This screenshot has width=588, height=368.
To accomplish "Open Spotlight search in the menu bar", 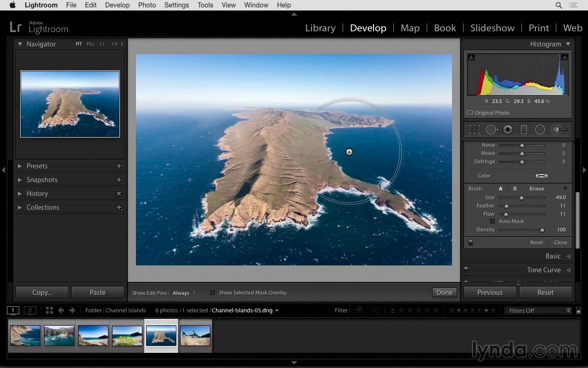I will [x=559, y=5].
